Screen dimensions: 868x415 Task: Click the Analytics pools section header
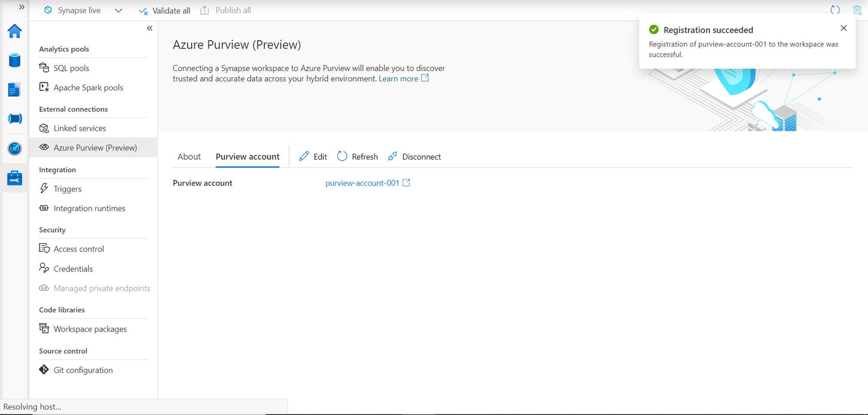pos(64,49)
